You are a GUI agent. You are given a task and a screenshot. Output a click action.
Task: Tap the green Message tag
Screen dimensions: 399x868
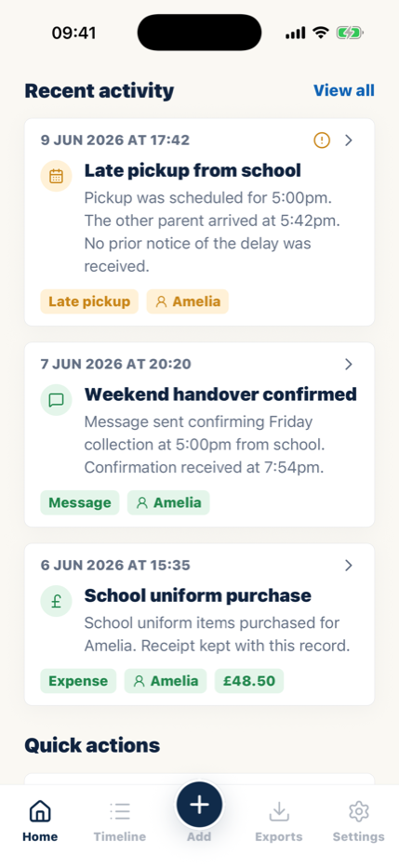80,502
